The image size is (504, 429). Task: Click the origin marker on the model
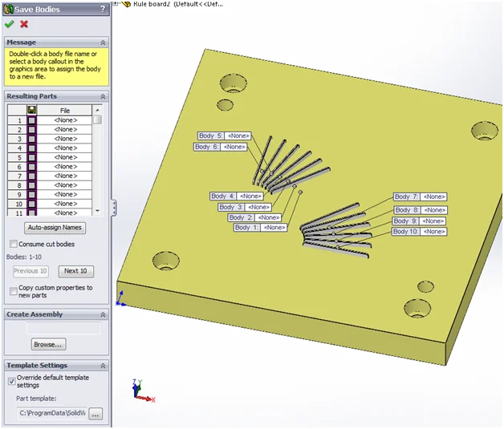(120, 303)
